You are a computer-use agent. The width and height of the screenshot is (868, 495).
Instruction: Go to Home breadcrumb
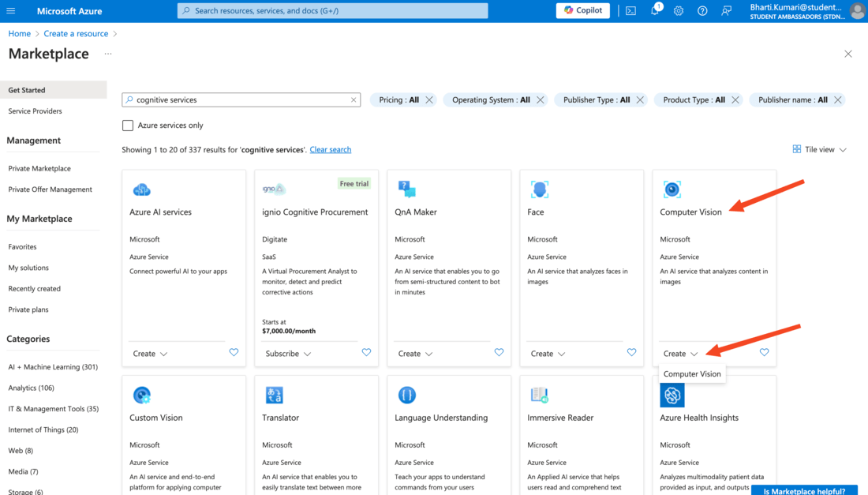pyautogui.click(x=20, y=34)
